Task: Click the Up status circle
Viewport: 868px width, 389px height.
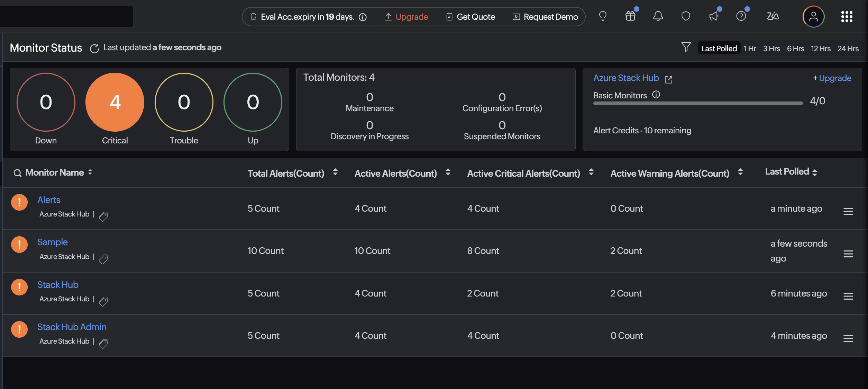Action: click(253, 102)
